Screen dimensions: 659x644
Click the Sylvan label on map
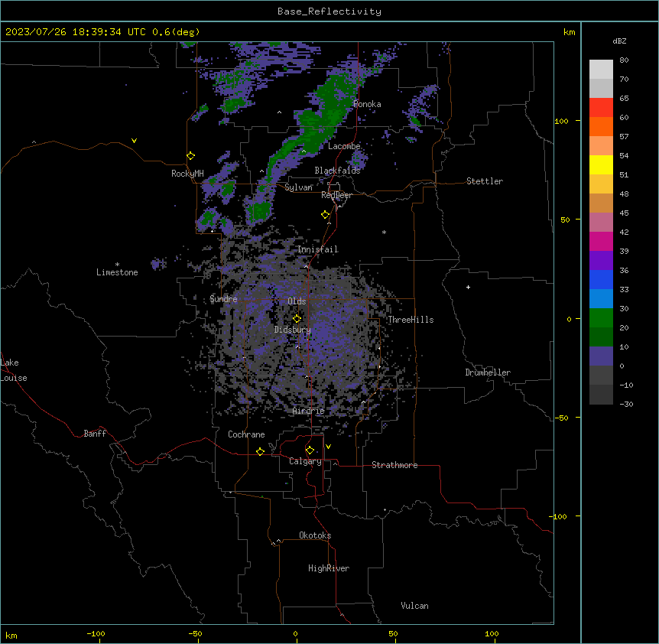click(x=298, y=187)
